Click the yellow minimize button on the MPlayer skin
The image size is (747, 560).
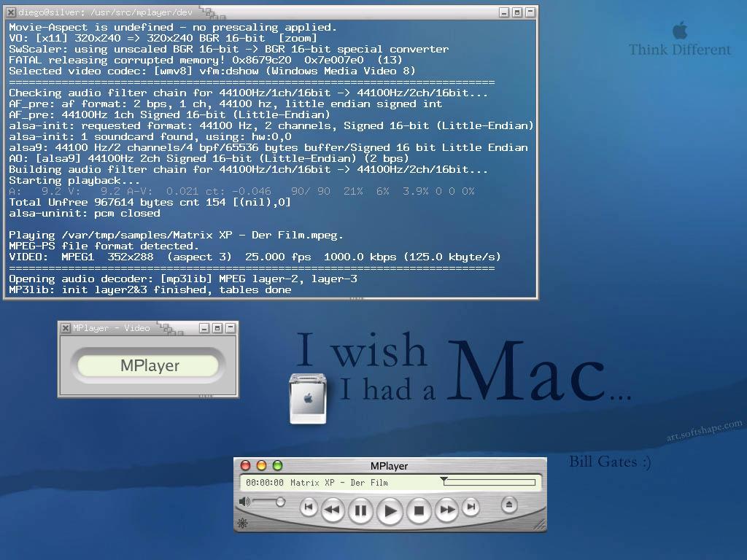pos(261,465)
